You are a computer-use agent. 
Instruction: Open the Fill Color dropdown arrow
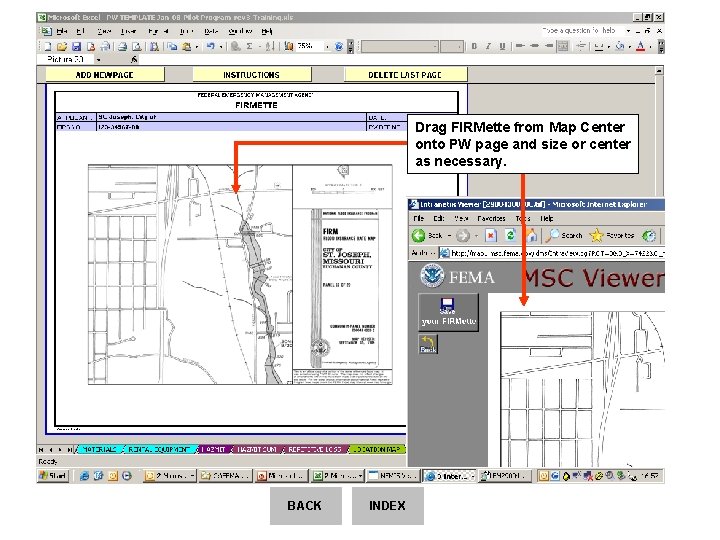630,46
